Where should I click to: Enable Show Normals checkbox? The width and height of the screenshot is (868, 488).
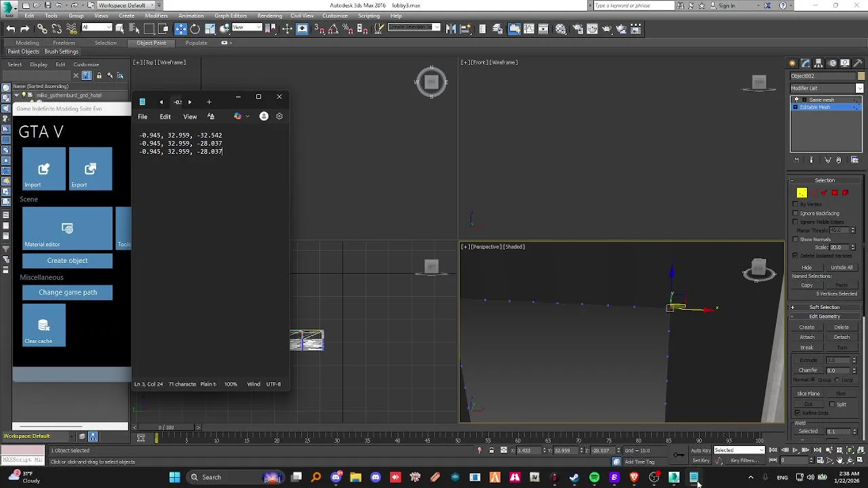tap(795, 239)
